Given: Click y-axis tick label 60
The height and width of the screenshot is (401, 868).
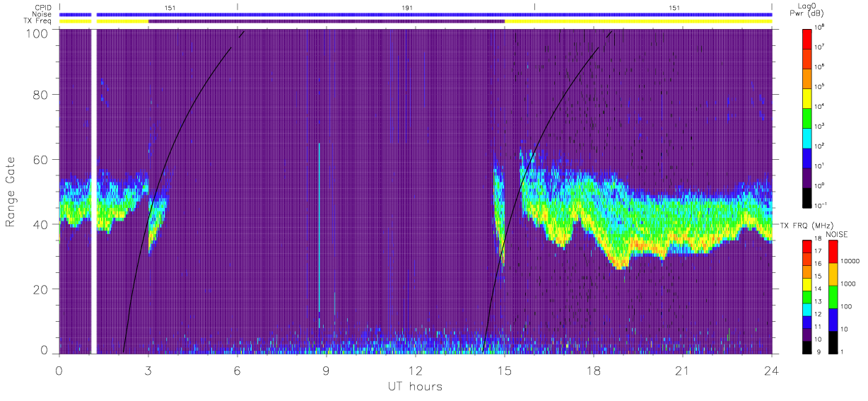Looking at the screenshot, I should click(x=42, y=159).
